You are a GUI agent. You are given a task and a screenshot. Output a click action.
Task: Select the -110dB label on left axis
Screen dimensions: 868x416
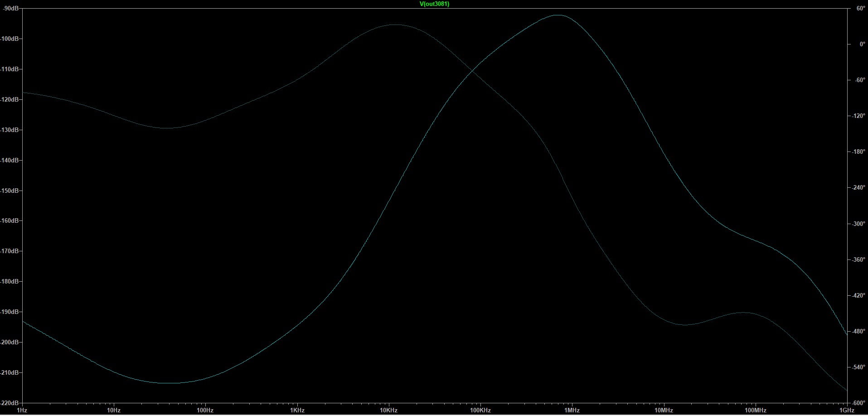[9, 69]
